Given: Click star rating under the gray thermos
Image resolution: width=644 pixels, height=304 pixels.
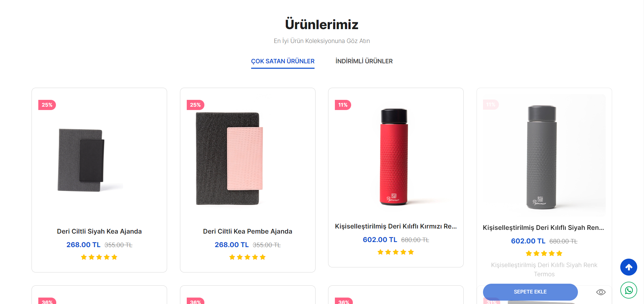Looking at the screenshot, I should 544,254.
